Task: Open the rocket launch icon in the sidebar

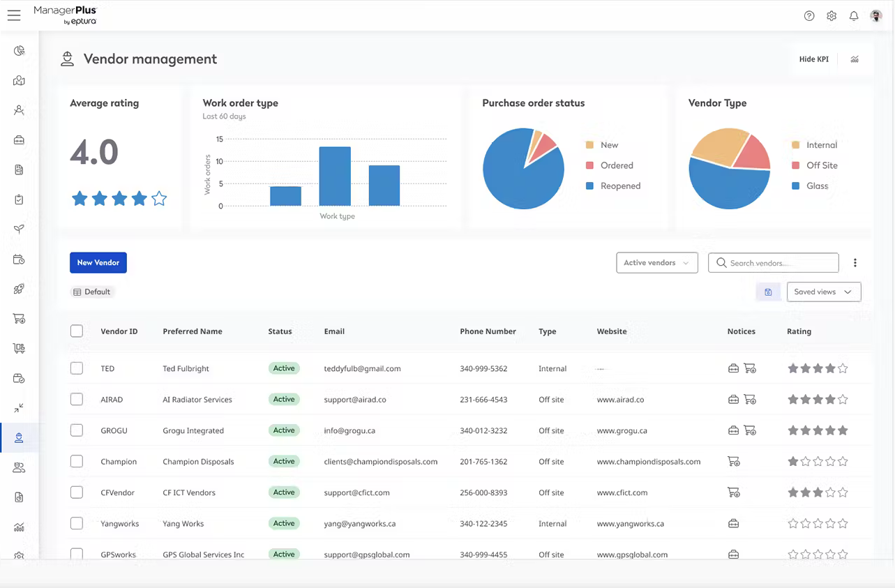Action: (19, 288)
